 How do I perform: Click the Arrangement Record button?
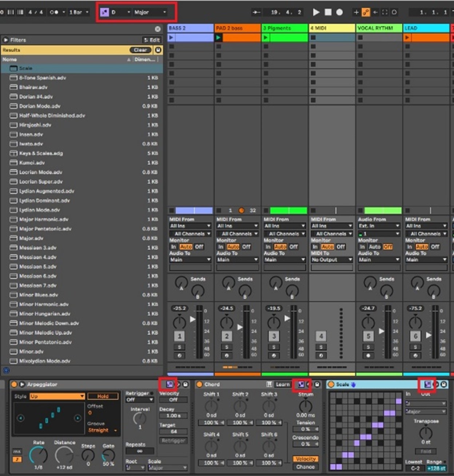tap(339, 12)
